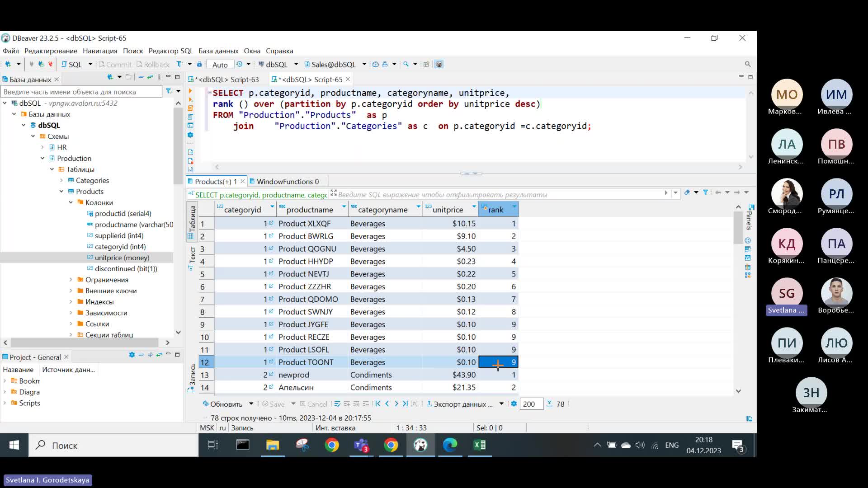Image resolution: width=868 pixels, height=488 pixels.
Task: Run the script with the execute script icon
Action: (190, 100)
